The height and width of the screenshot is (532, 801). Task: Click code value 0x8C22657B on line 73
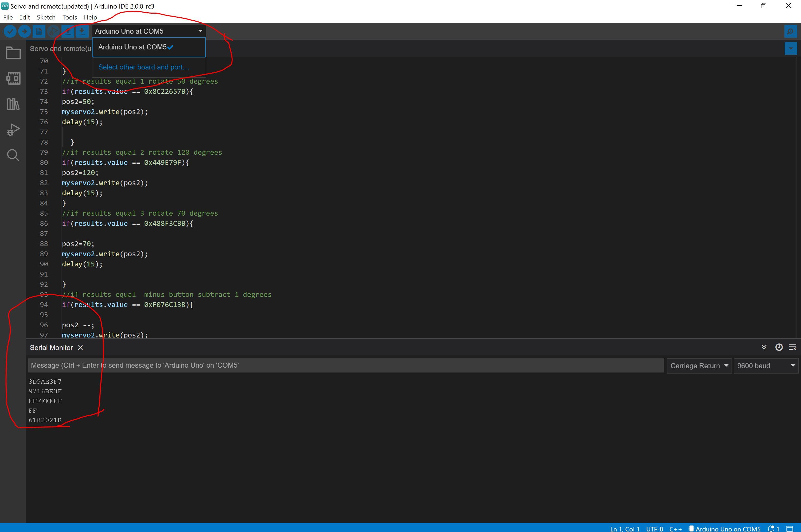coord(165,92)
